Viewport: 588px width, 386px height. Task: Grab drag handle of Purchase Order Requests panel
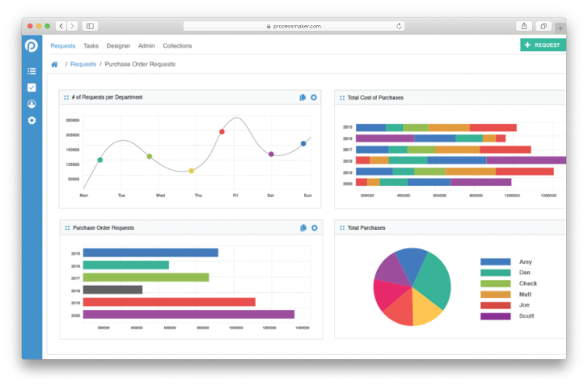67,227
